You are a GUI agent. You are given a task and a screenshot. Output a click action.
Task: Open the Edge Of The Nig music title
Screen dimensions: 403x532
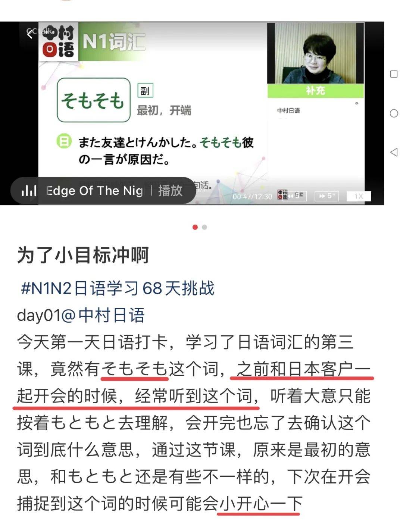(94, 191)
